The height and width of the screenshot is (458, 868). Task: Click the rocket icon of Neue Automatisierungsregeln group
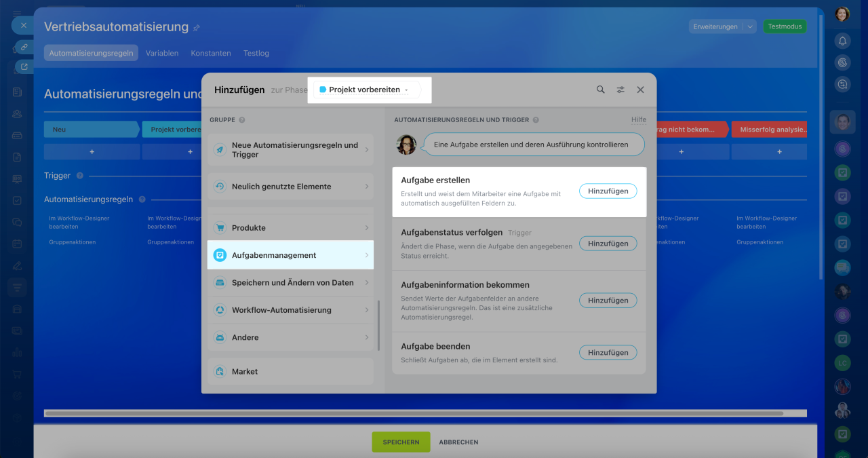coord(220,150)
